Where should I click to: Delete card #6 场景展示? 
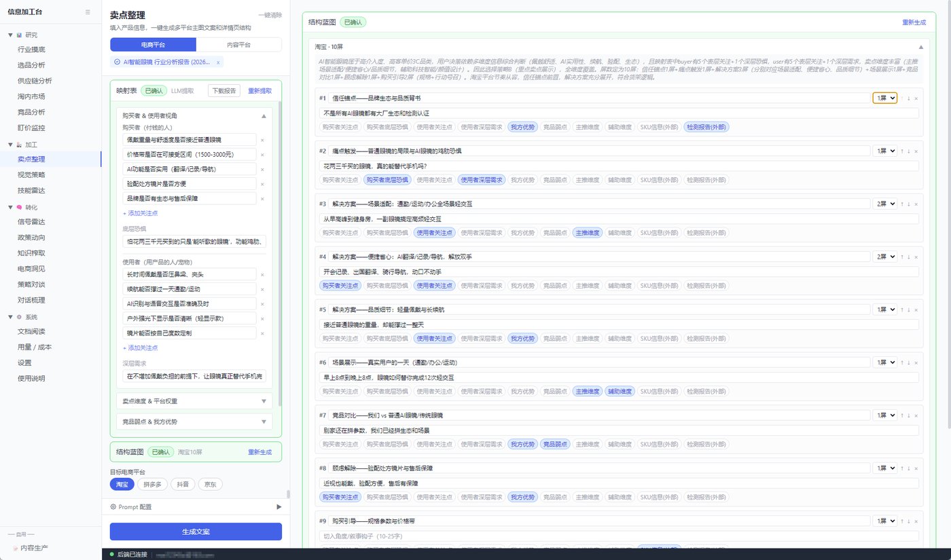pyautogui.click(x=916, y=362)
